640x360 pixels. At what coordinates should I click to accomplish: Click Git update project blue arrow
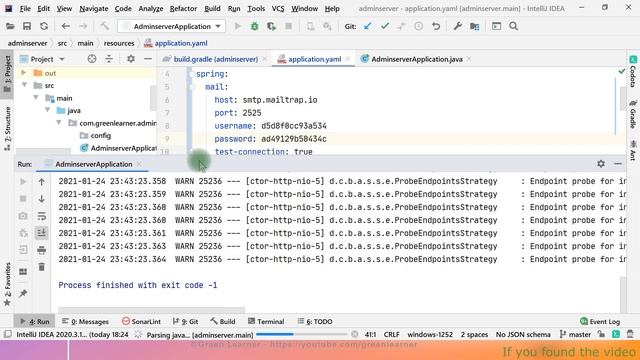click(x=367, y=27)
